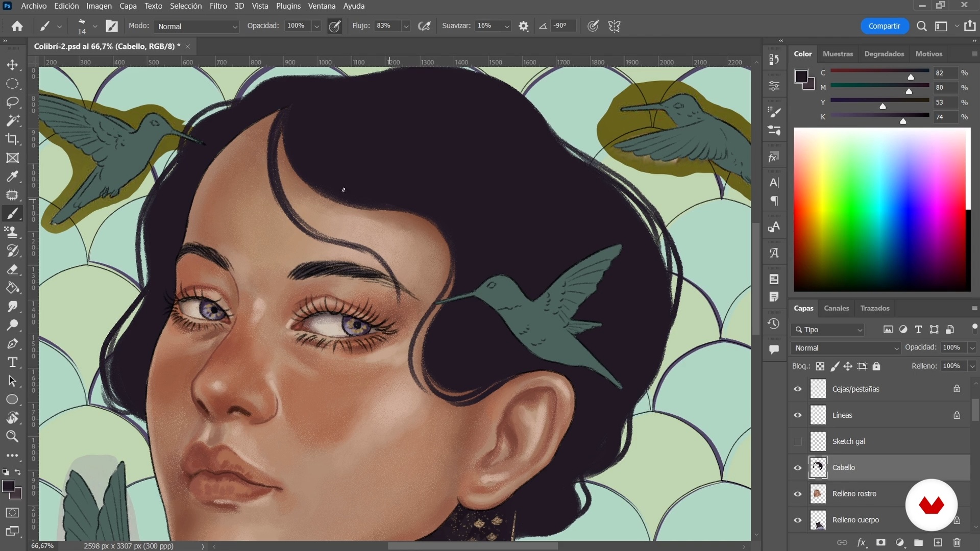Select the Paint Bucket tool
This screenshot has height=551, width=980.
pyautogui.click(x=12, y=288)
